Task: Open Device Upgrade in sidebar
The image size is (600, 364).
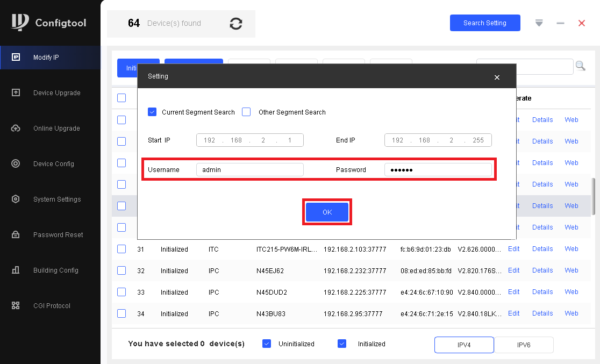Action: point(56,93)
